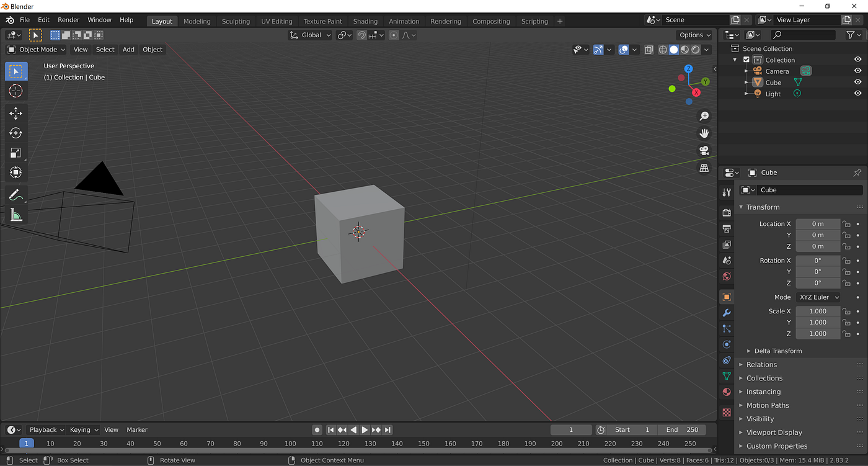Toggle camera view with camera icon
The width and height of the screenshot is (868, 466).
point(704,151)
